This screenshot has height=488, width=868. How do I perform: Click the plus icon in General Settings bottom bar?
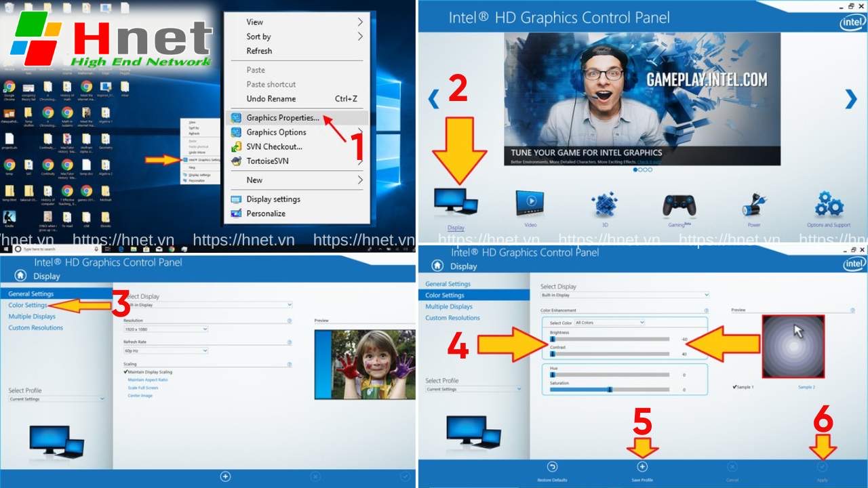pyautogui.click(x=225, y=476)
